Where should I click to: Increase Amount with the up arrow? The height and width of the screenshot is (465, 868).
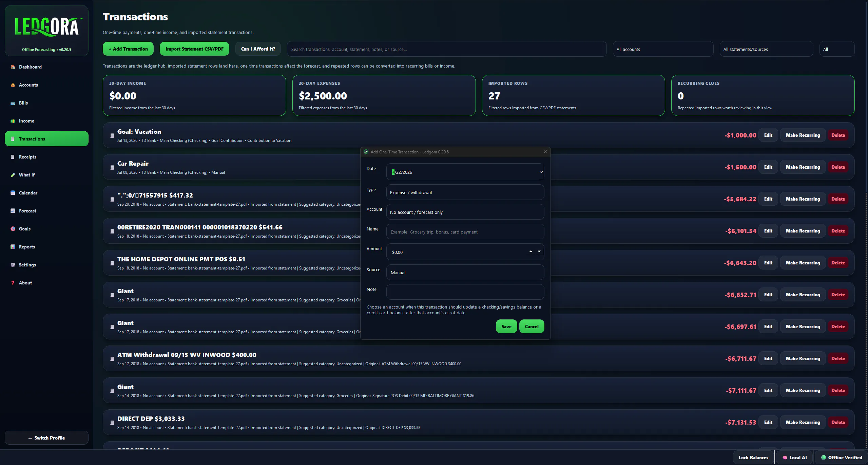[531, 252]
